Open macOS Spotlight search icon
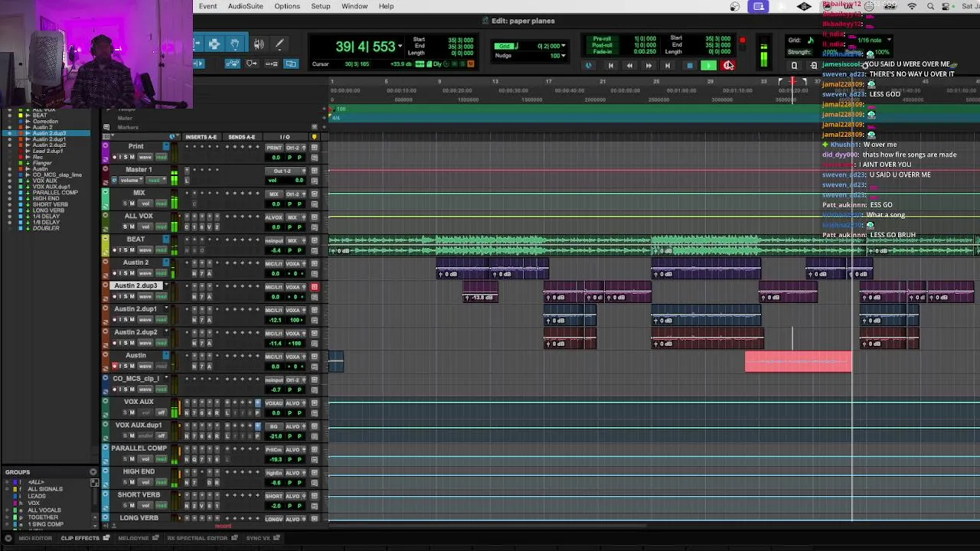 coord(930,6)
